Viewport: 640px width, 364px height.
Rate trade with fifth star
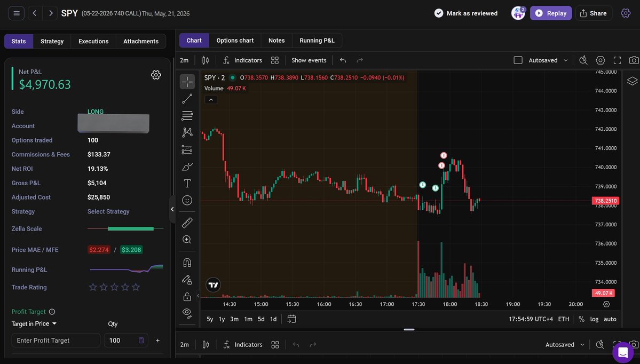click(136, 287)
